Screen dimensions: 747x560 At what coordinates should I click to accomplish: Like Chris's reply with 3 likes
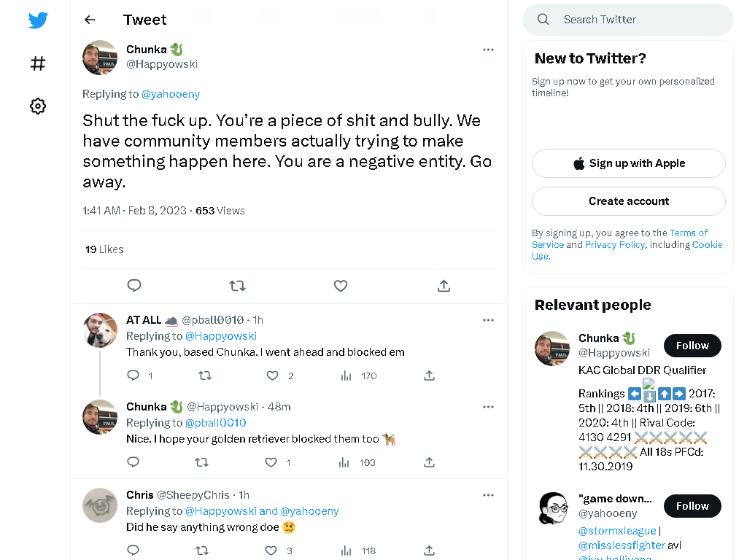tap(271, 551)
